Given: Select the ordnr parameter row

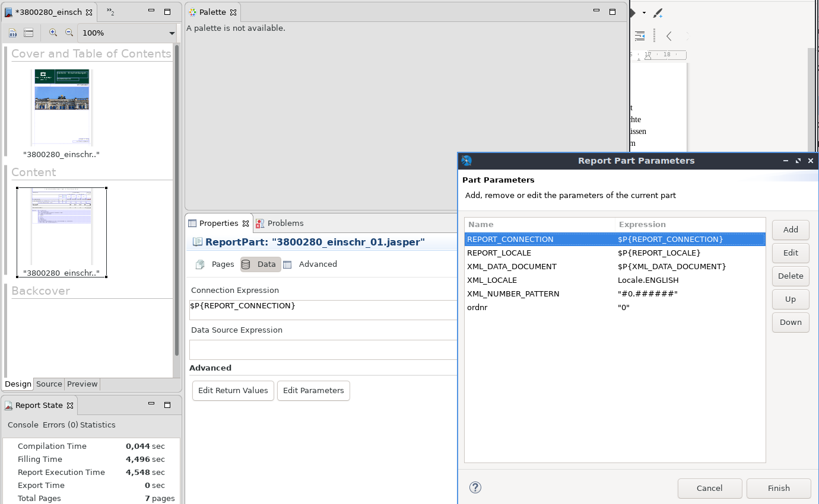Looking at the screenshot, I should click(615, 307).
